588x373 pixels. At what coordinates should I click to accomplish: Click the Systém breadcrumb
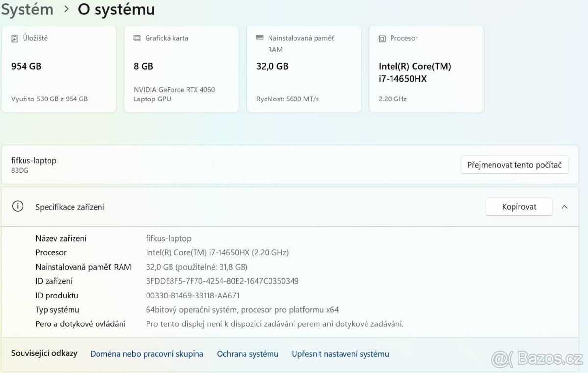click(27, 9)
